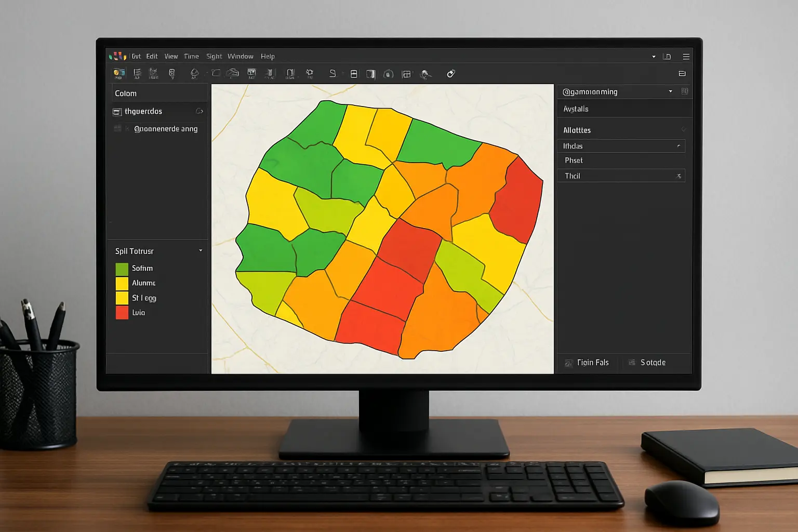This screenshot has height=532, width=798.
Task: Click the colorful globe icon starting the toolbar
Action: pyautogui.click(x=119, y=74)
